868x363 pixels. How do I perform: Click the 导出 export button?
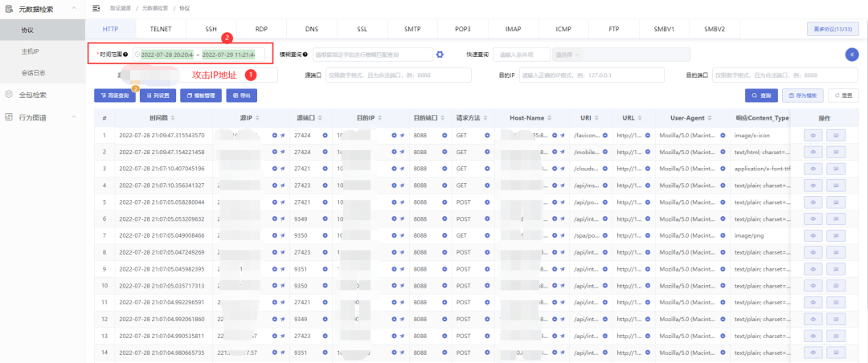(x=241, y=95)
